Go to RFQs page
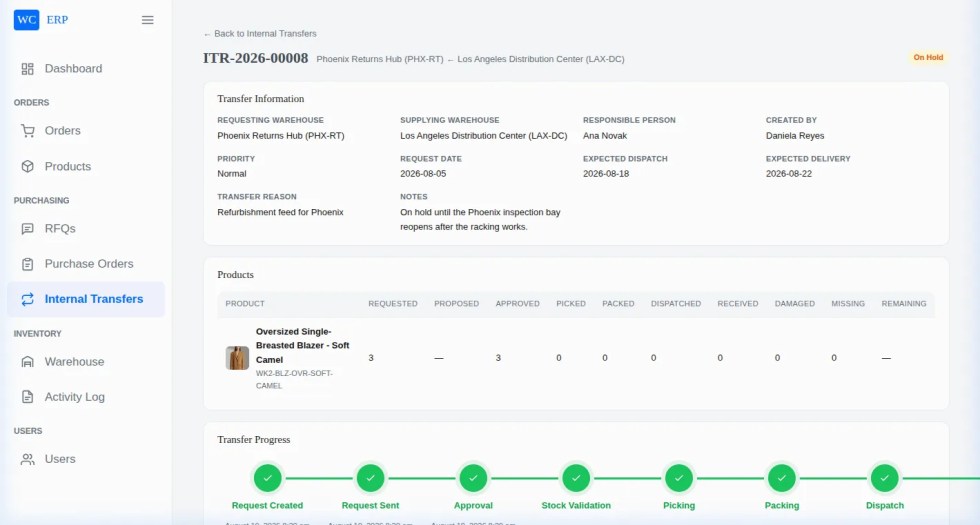Screen dimensions: 980x525 [x=86, y=229]
